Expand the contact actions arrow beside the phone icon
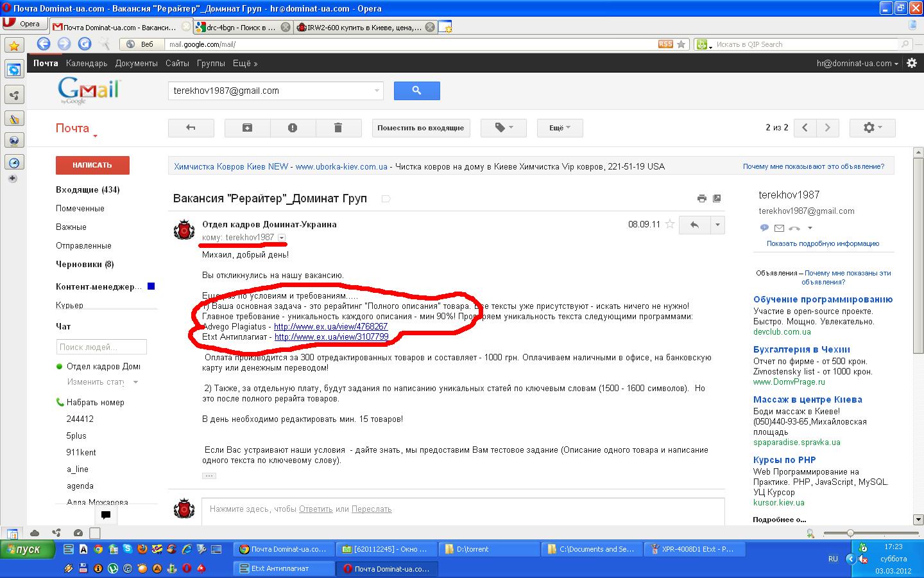The image size is (924, 578). [810, 228]
